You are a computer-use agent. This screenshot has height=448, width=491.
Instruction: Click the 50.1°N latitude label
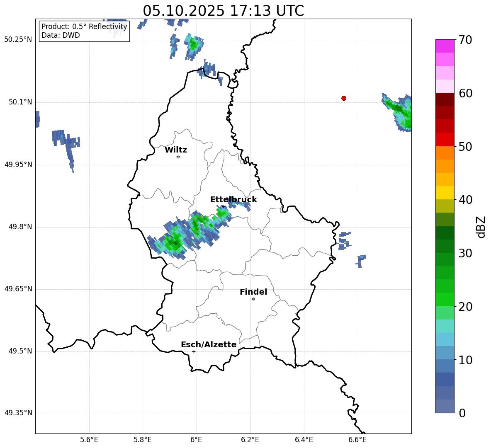click(20, 102)
